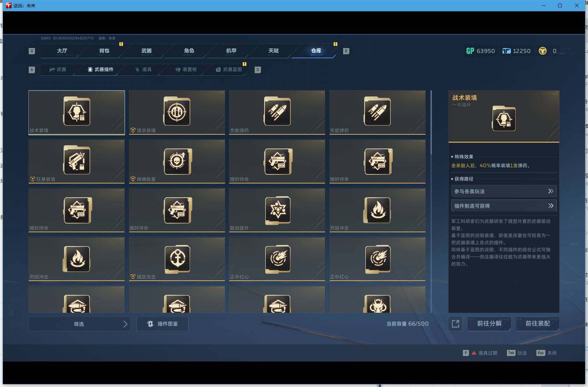Click the Q key icon before 大厅
Image resolution: width=588 pixels, height=387 pixels.
click(32, 51)
